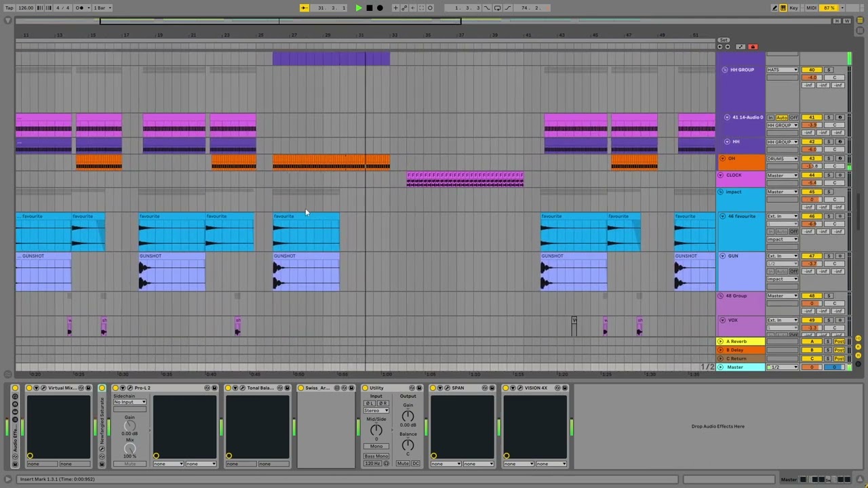
Task: Click the Utility DC filter button
Action: [x=416, y=464]
